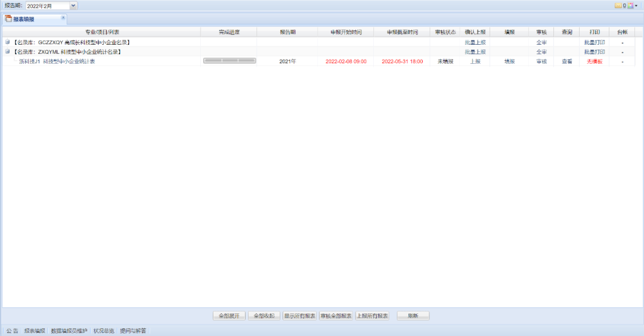
Task: Click the deadline 2022-05-31 18:00
Action: click(x=402, y=61)
